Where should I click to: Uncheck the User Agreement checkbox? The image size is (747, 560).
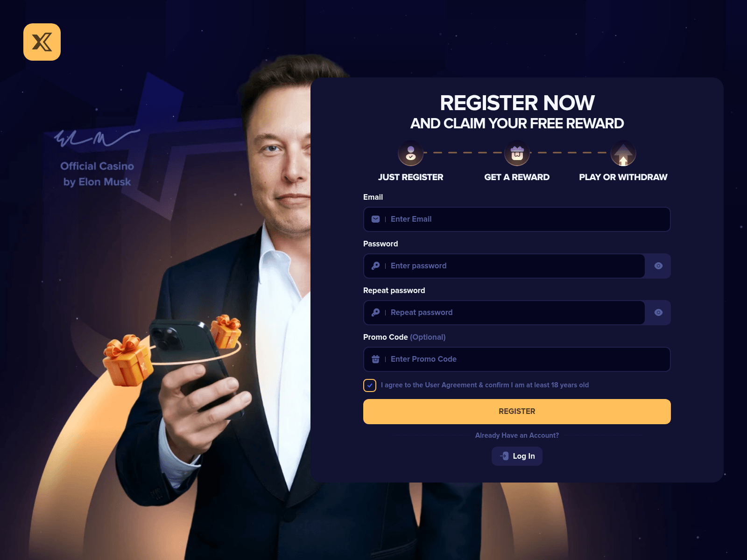point(370,385)
